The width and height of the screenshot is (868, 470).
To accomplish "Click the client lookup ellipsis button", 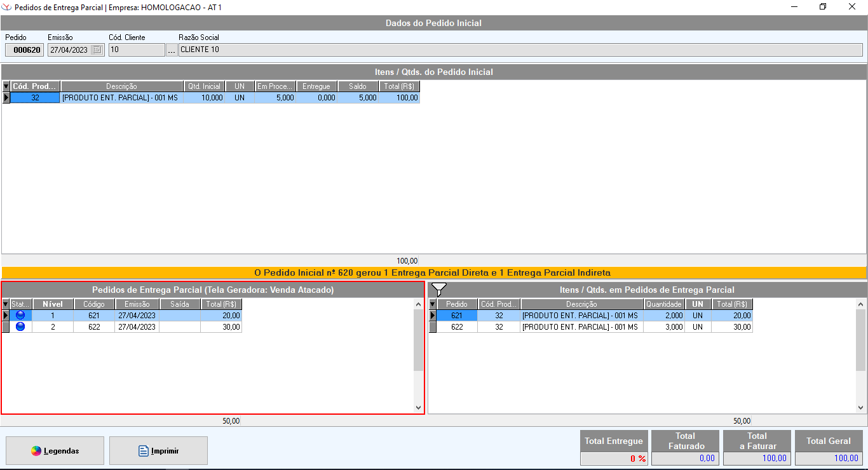I will pos(172,50).
